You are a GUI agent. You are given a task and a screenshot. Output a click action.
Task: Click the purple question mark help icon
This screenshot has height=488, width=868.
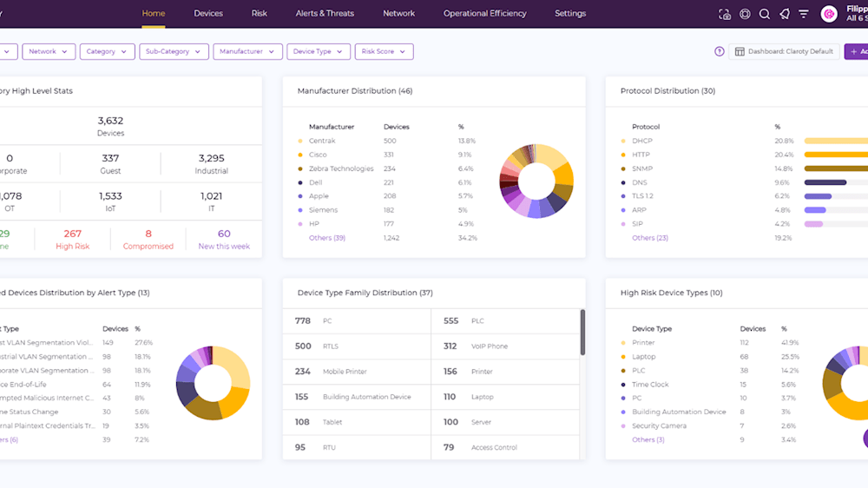click(x=720, y=51)
